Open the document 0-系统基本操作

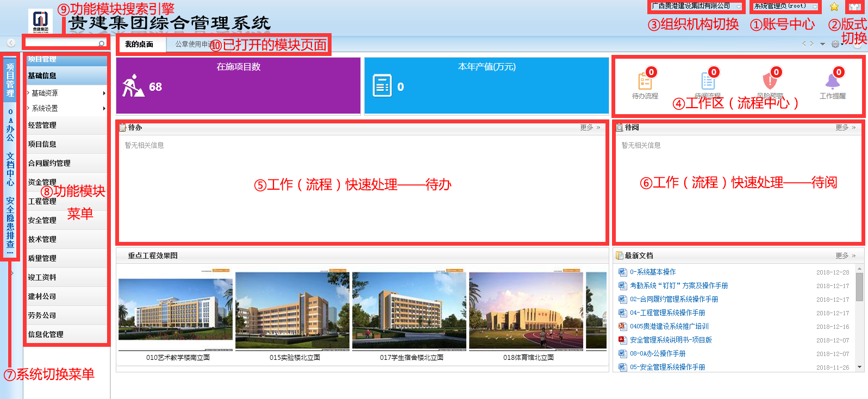click(653, 272)
